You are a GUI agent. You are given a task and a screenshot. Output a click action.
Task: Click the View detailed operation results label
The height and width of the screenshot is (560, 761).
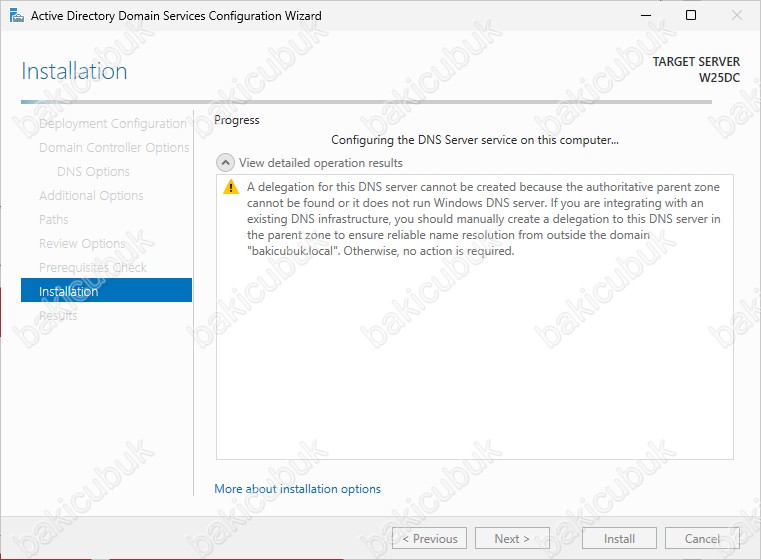coord(320,163)
